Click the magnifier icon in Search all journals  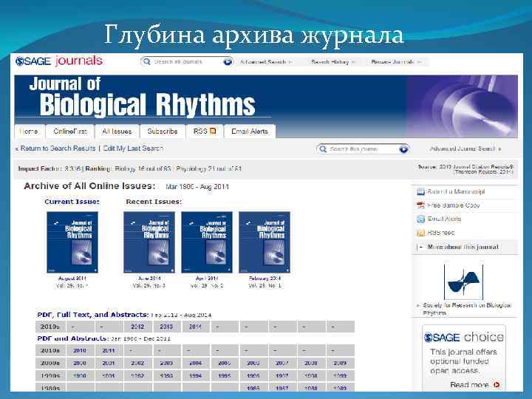click(146, 62)
